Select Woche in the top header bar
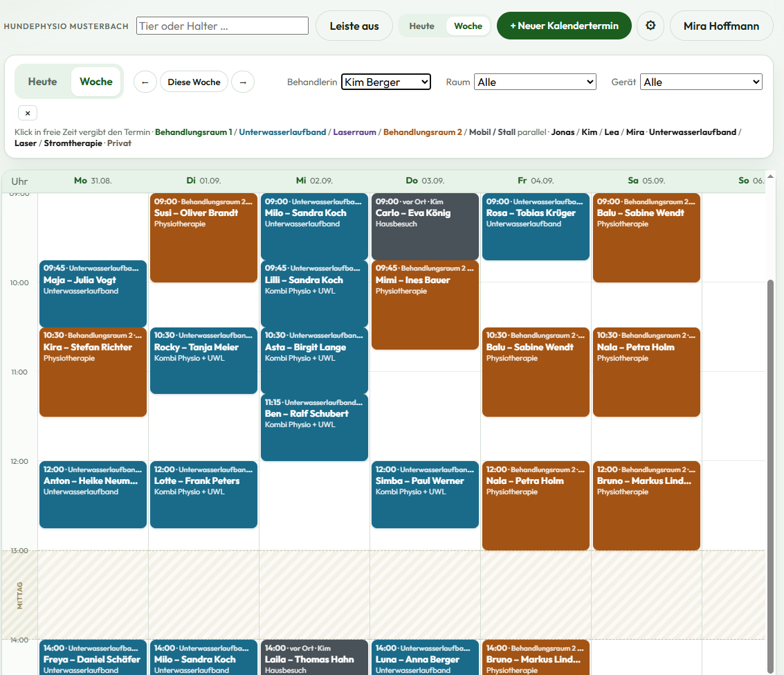 pyautogui.click(x=468, y=26)
